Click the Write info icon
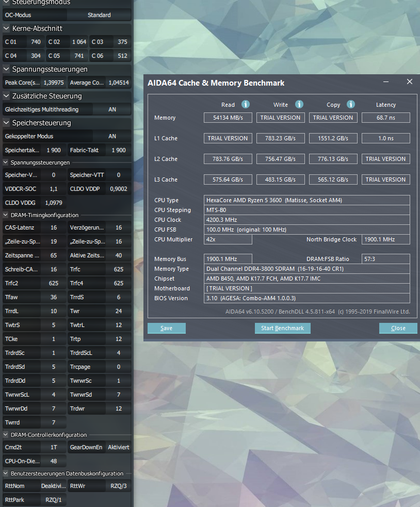Image resolution: width=420 pixels, height=507 pixels. tap(299, 104)
